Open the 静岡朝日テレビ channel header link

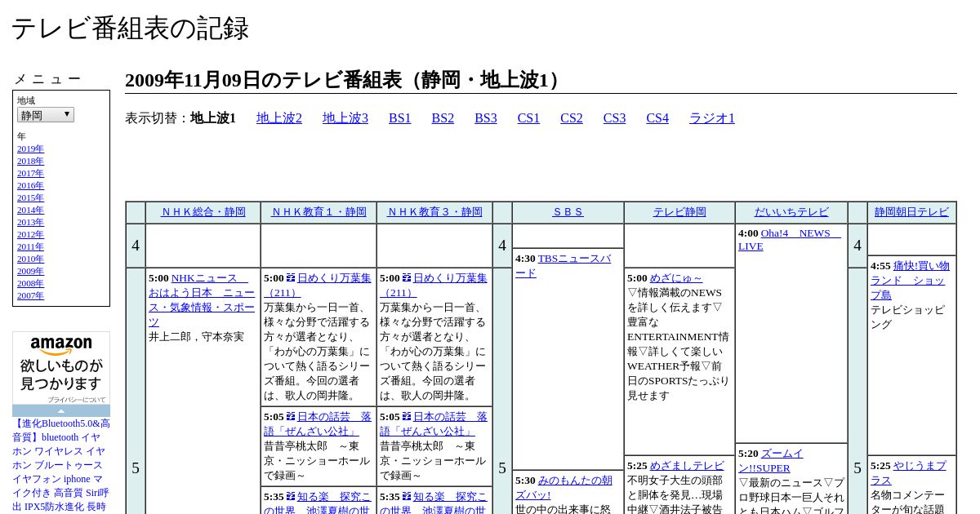[x=911, y=212]
